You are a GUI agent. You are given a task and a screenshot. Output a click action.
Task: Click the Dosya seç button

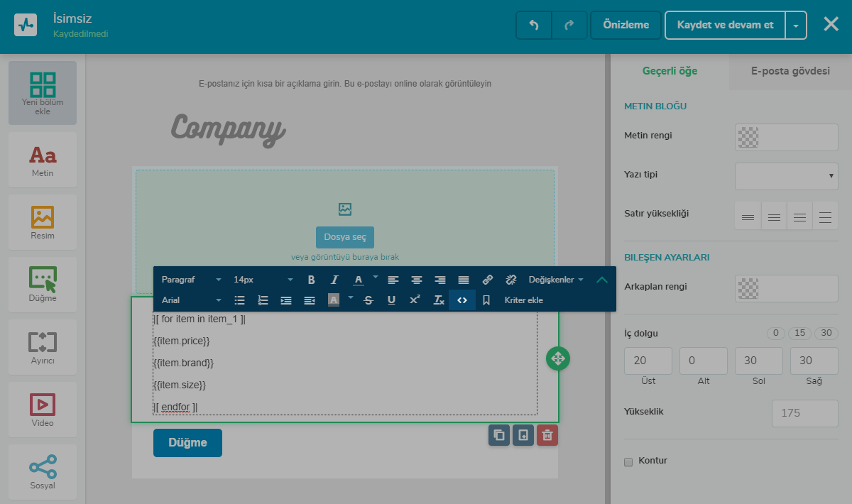point(345,237)
